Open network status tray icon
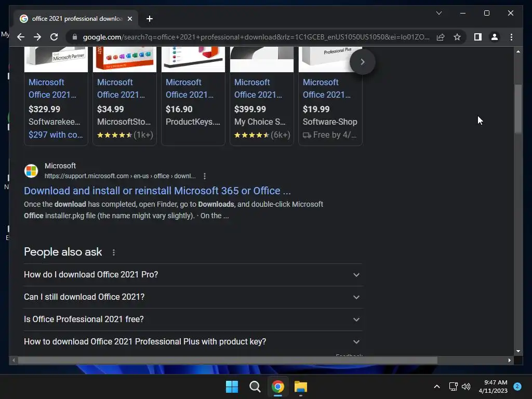 pyautogui.click(x=453, y=387)
